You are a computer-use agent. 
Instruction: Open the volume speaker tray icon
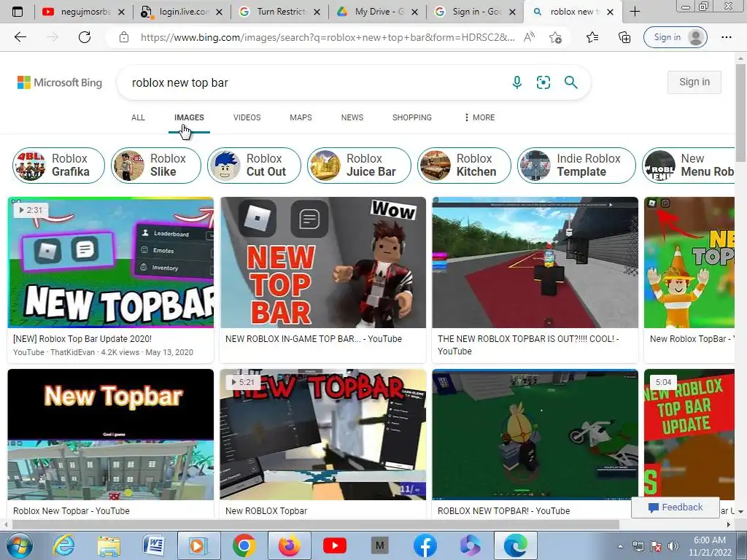[673, 546]
